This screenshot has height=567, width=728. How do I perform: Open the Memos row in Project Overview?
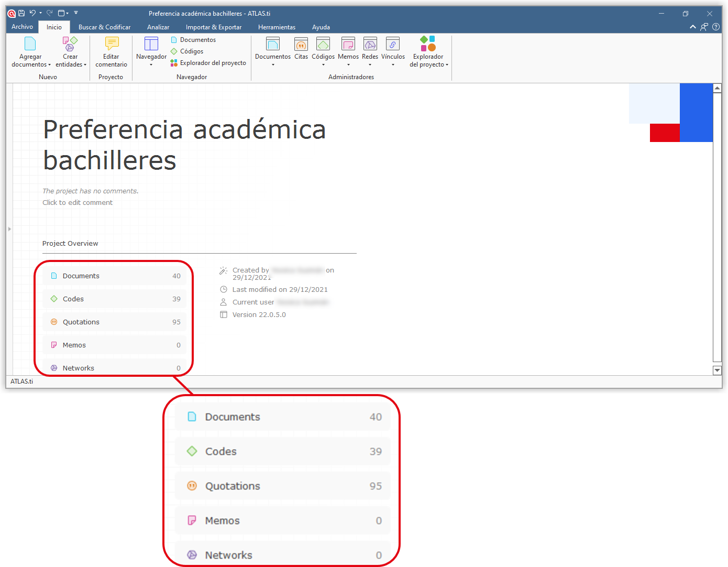[x=115, y=345]
